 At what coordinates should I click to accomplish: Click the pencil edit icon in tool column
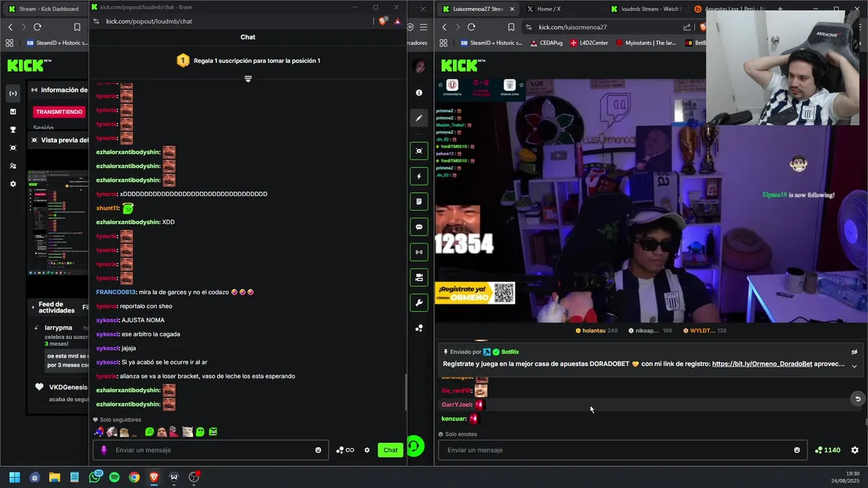pyautogui.click(x=419, y=118)
